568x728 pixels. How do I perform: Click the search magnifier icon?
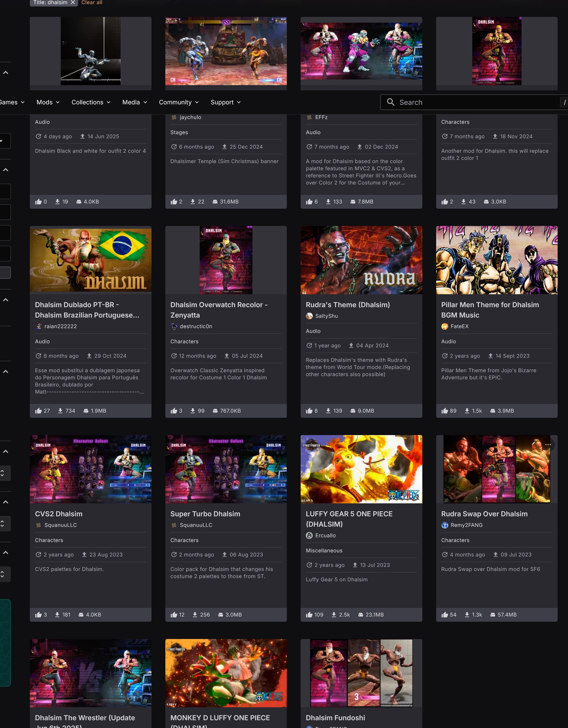click(x=391, y=102)
